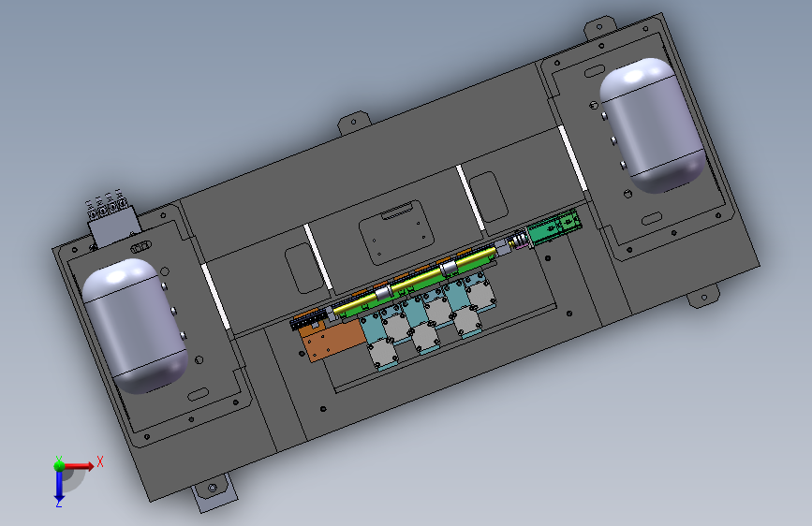Click the mounting tab on the top middle edge
The height and width of the screenshot is (526, 812).
pyautogui.click(x=354, y=124)
